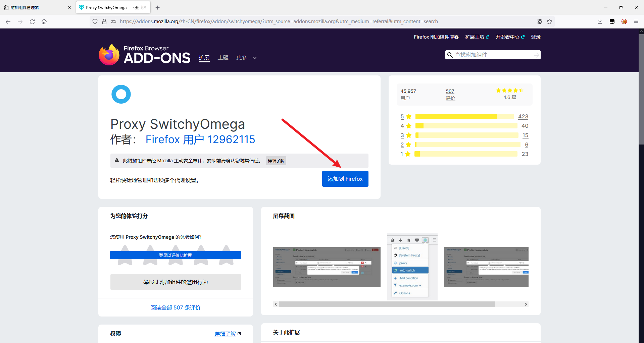
Task: Click 登录 to sign in
Action: tap(536, 37)
